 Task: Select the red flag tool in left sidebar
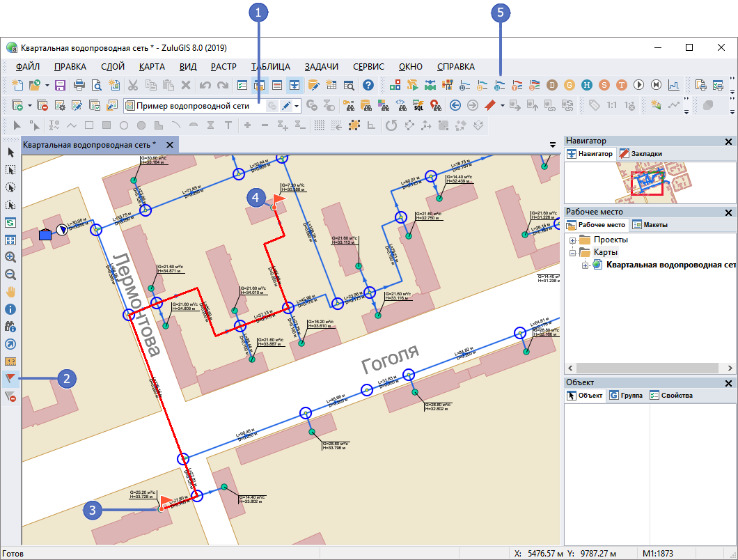click(x=10, y=378)
